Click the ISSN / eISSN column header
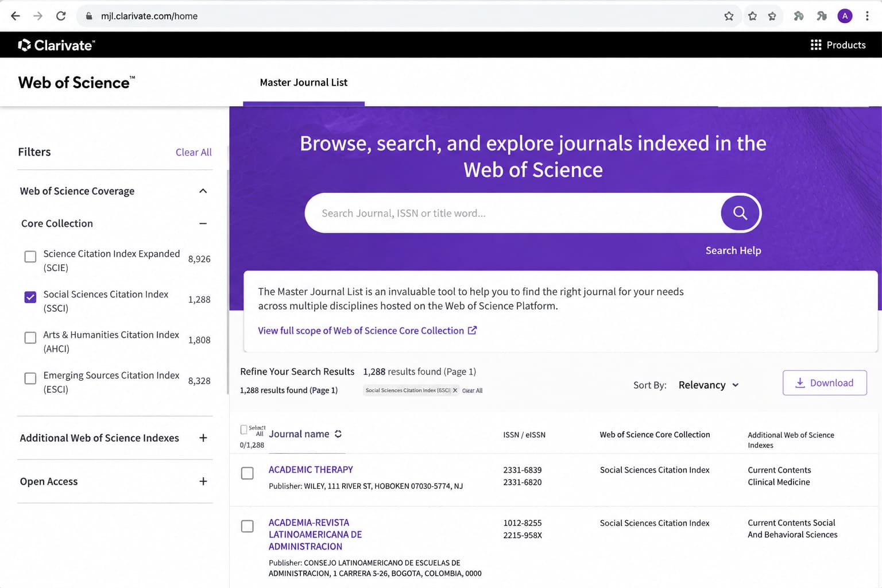This screenshot has height=588, width=882. [x=524, y=435]
